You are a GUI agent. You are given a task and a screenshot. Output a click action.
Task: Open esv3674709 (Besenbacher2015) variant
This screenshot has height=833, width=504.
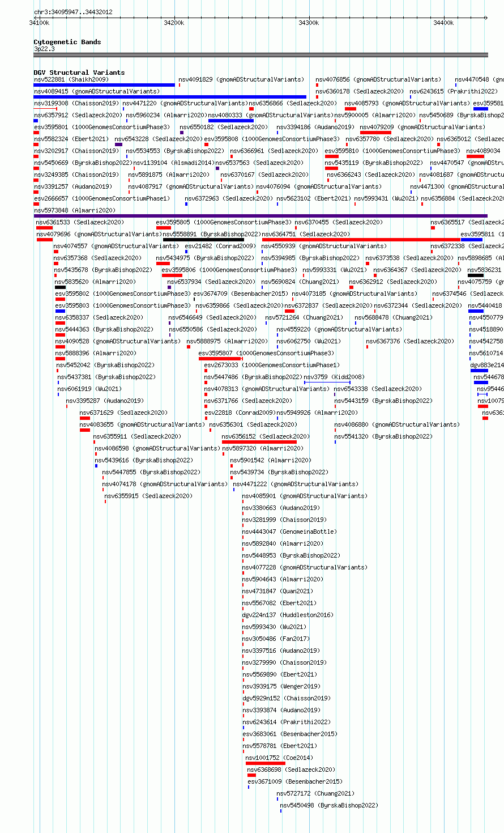tap(241, 294)
